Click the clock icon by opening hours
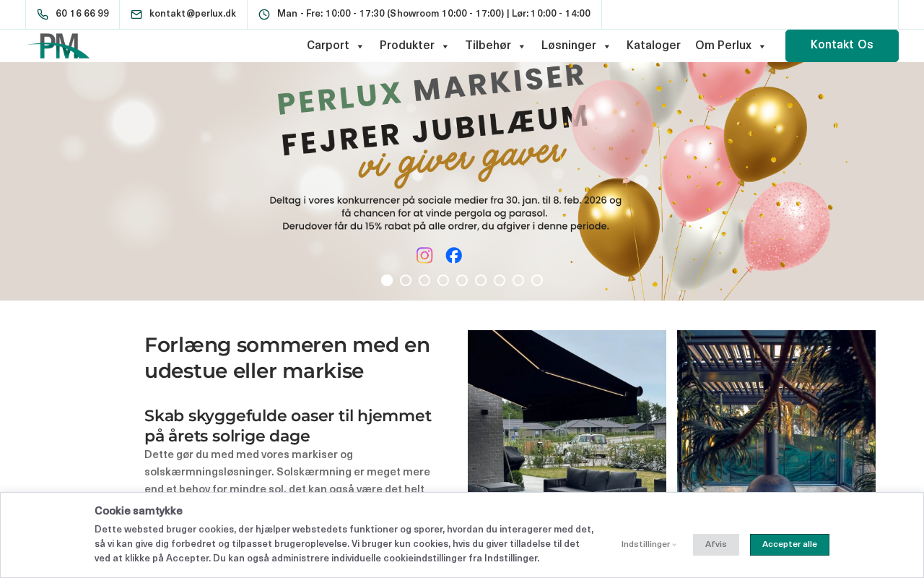This screenshot has width=924, height=578. pos(264,14)
